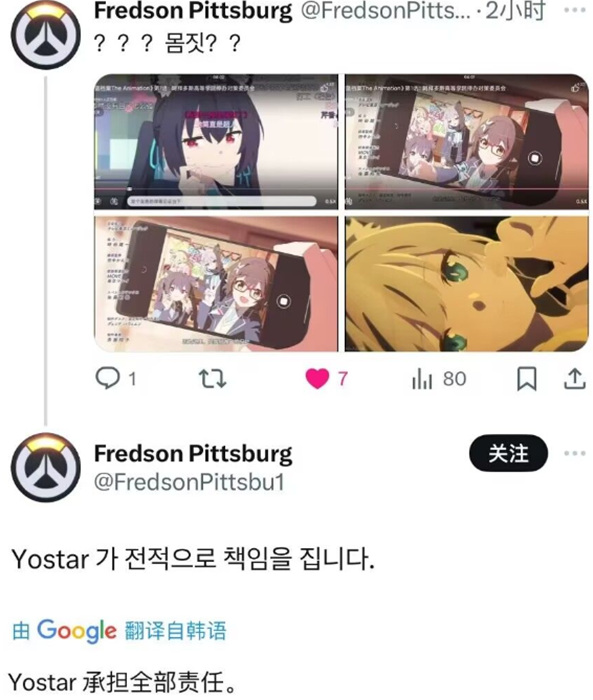Open the dark-haired red-eyed character image
The image size is (593, 700).
tap(216, 142)
